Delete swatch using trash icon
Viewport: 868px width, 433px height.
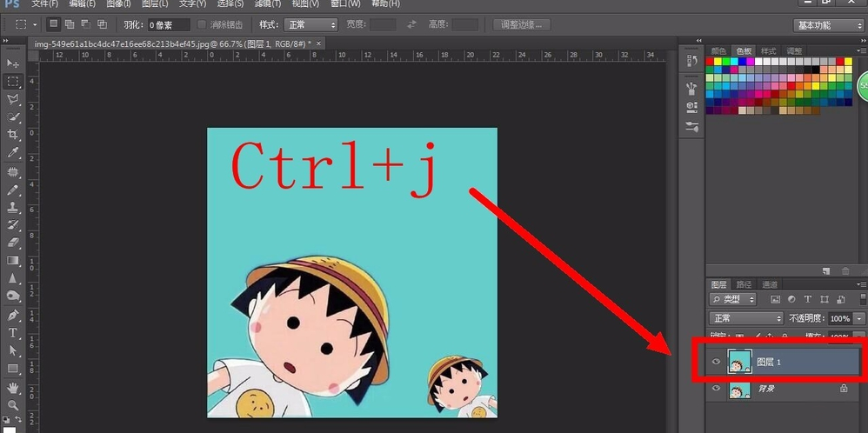click(845, 270)
